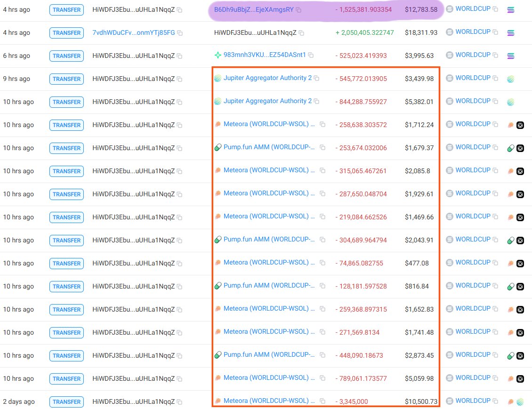Click Meteora icon beside -74,865.082755 row recipient
Viewport: 532px width, 409px height.
pyautogui.click(x=218, y=263)
